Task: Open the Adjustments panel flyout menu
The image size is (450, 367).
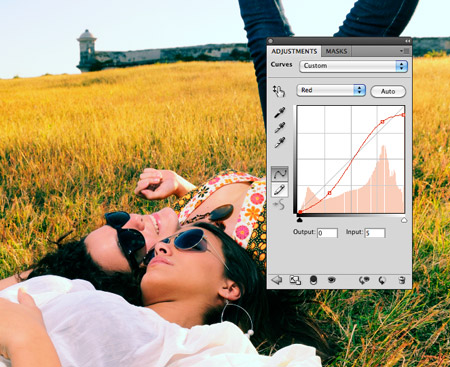Action: (x=405, y=51)
